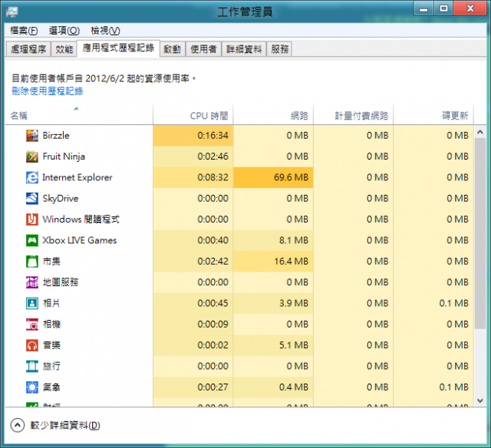Switch to the 服務 tab
Screen dimensions: 491x448
coord(279,49)
